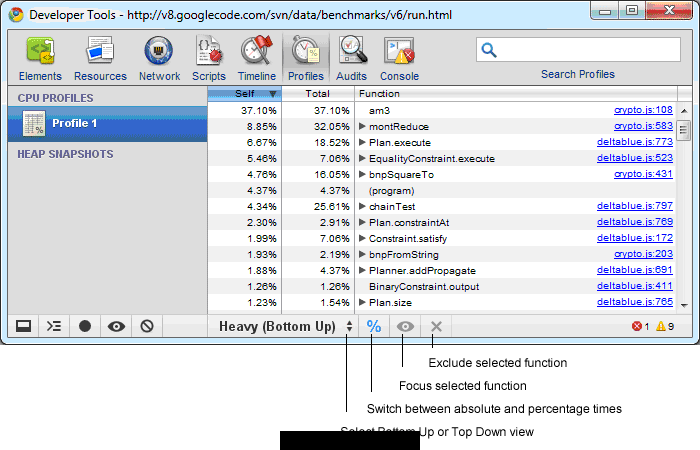Expand the Constraint.satisfy row
This screenshot has width=700, height=450.
(x=362, y=238)
